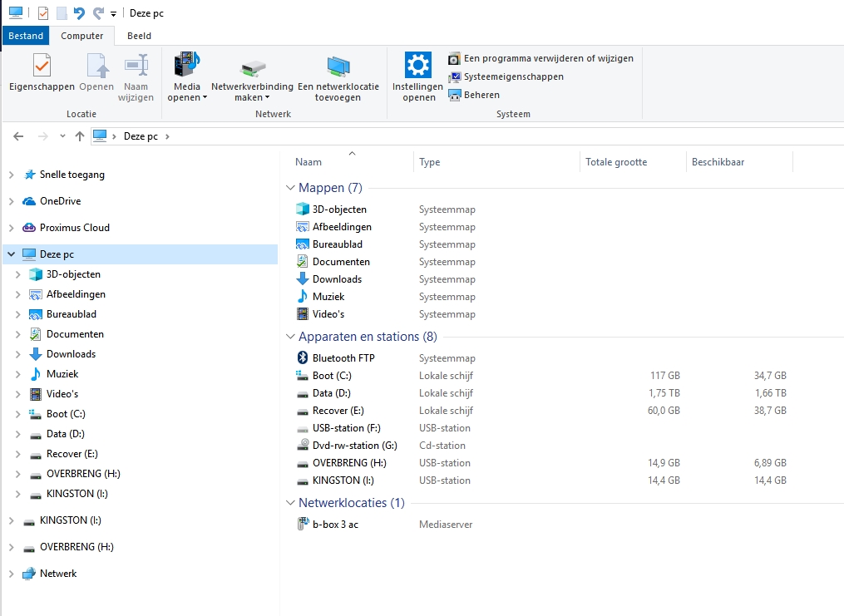Click the Eigenschappen icon in ribbon
844x616 pixels.
(42, 66)
